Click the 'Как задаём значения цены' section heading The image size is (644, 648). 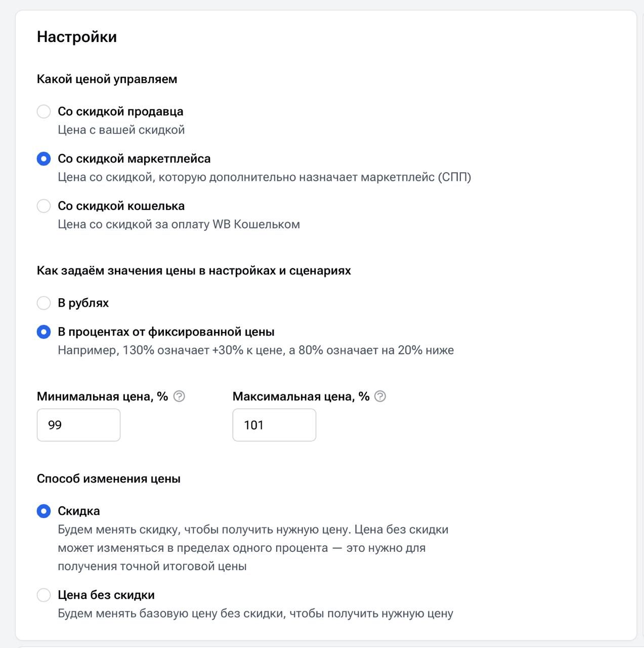[x=194, y=271]
